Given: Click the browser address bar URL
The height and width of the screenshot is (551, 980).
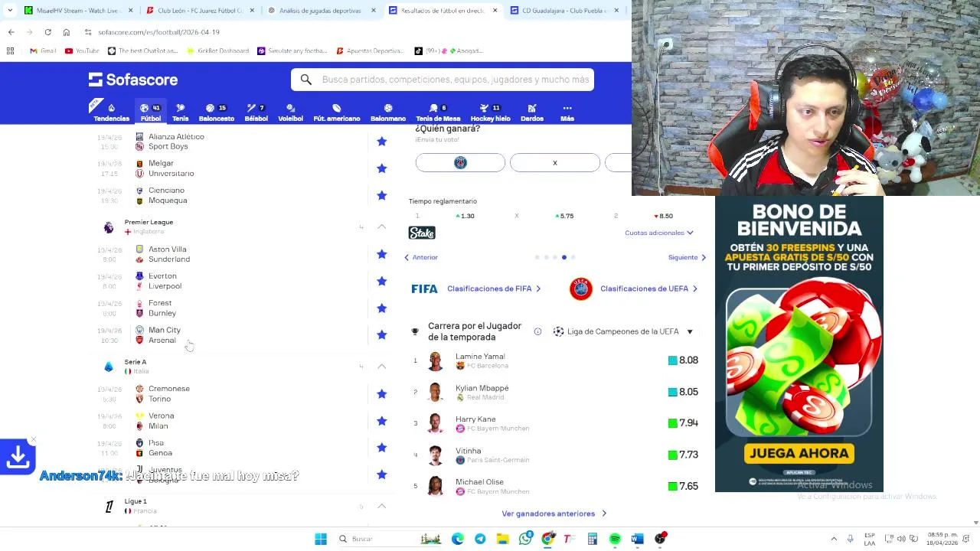Looking at the screenshot, I should [158, 32].
